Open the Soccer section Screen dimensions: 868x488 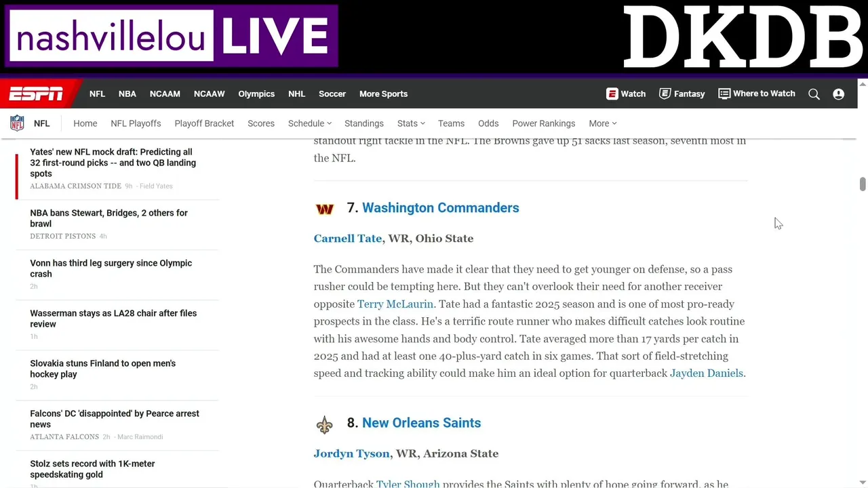point(332,94)
